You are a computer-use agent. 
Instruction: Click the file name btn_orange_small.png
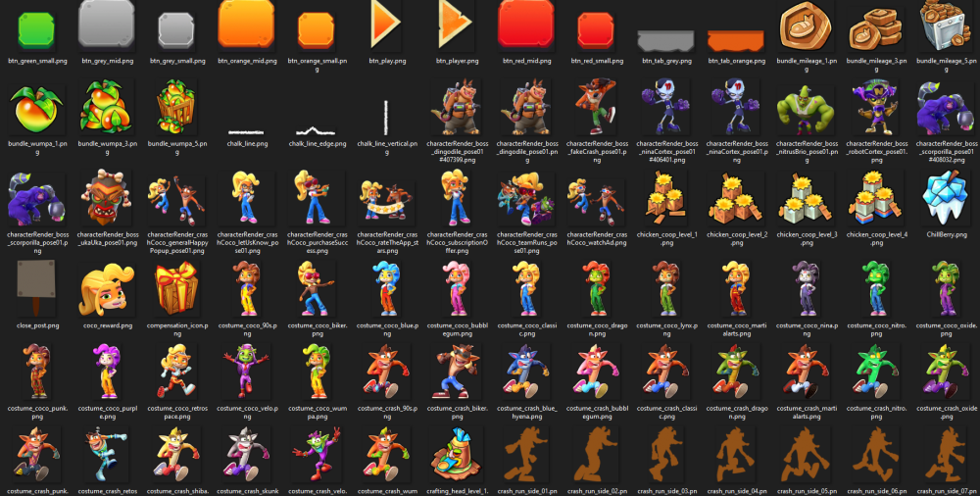317,66
